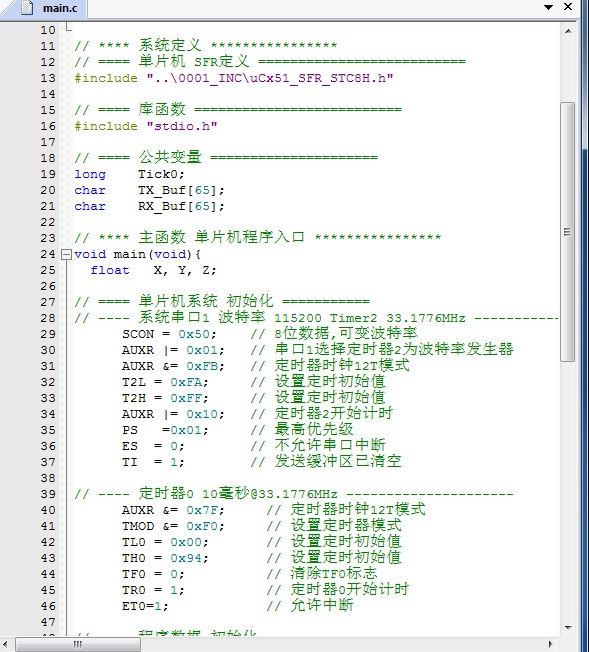Screen dimensions: 589x652
Task: Click the AUXR |= 0x10 statement
Action: (173, 414)
